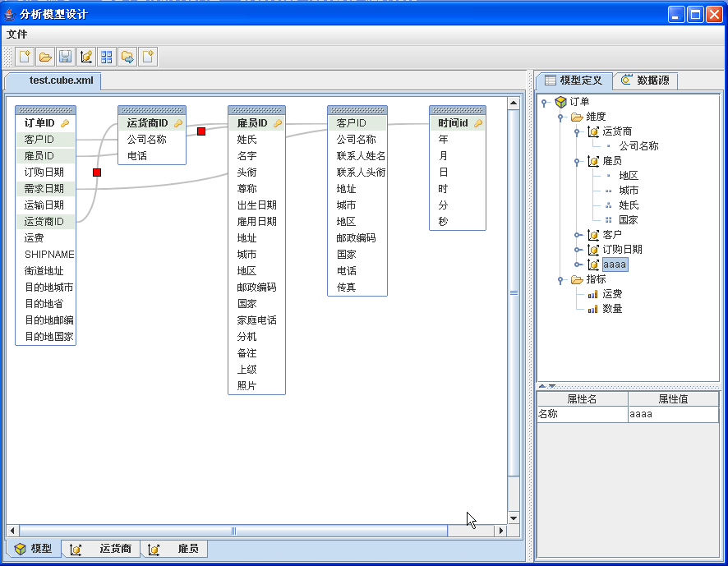Expand the 客户 dimension node
The image size is (728, 566).
pos(578,235)
